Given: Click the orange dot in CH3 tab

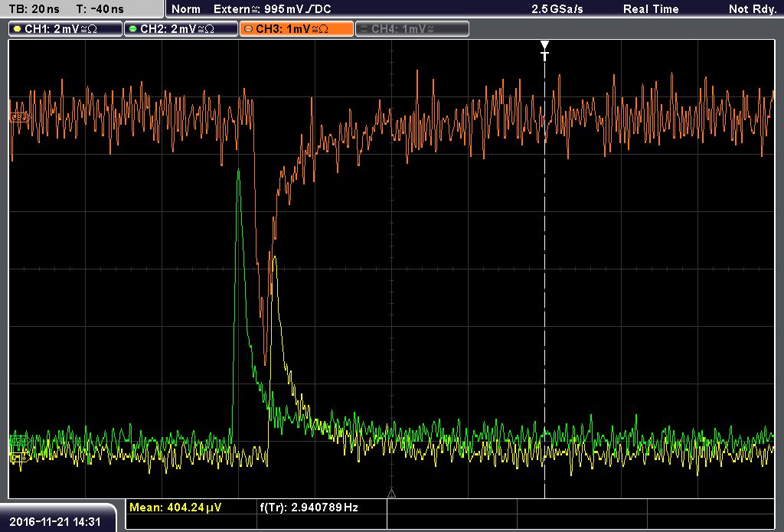Looking at the screenshot, I should click(x=249, y=29).
